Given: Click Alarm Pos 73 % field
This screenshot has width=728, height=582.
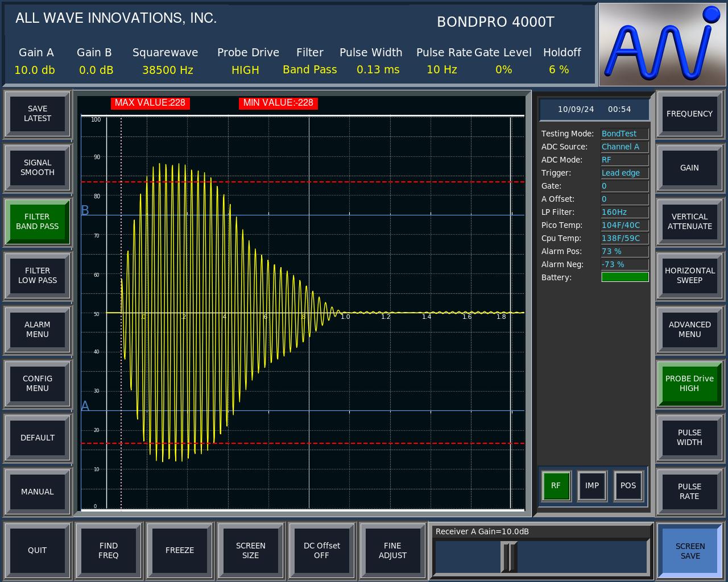Looking at the screenshot, I should point(624,251).
